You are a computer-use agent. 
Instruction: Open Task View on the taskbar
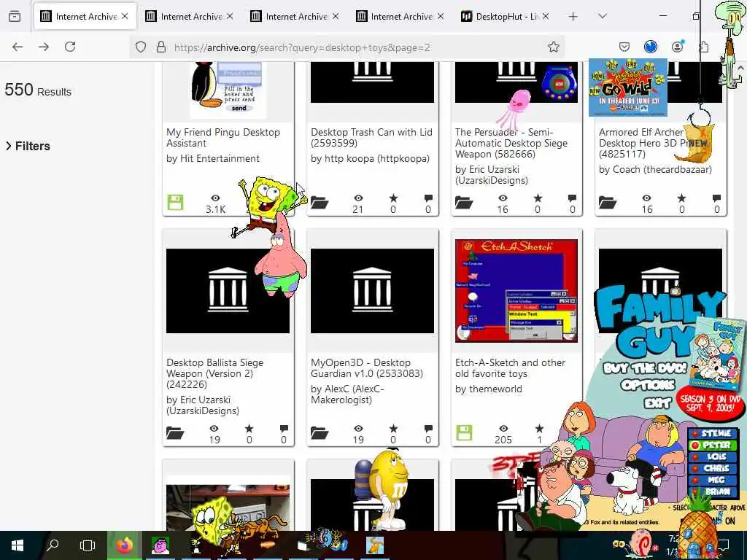pyautogui.click(x=88, y=545)
